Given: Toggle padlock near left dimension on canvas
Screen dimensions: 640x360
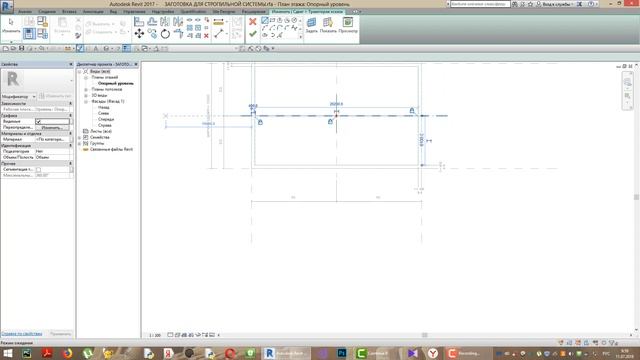Looking at the screenshot, I should (260, 122).
